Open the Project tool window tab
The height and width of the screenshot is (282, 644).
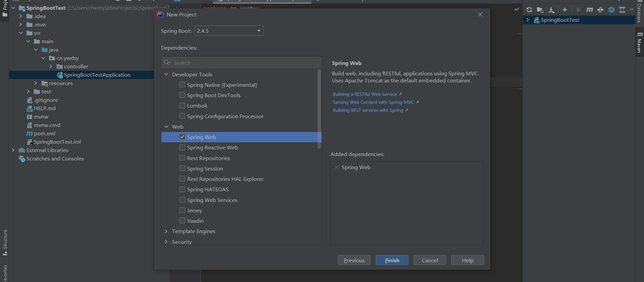click(x=5, y=8)
